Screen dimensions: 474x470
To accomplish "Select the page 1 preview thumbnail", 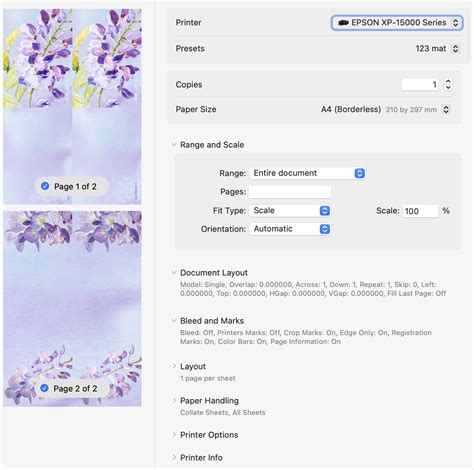I will 72,106.
